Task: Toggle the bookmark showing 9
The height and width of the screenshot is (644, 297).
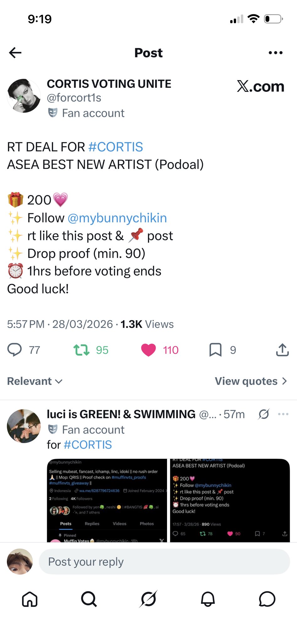Action: click(215, 350)
